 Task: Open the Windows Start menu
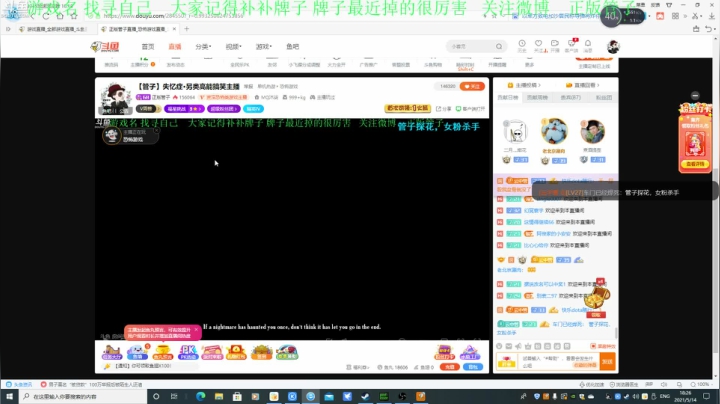[x=9, y=396]
